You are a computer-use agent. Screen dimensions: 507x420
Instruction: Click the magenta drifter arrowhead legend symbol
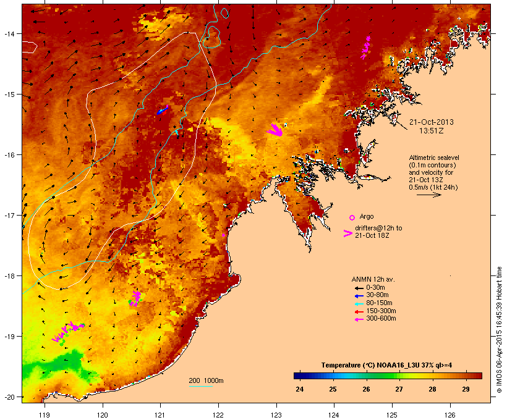pyautogui.click(x=347, y=233)
